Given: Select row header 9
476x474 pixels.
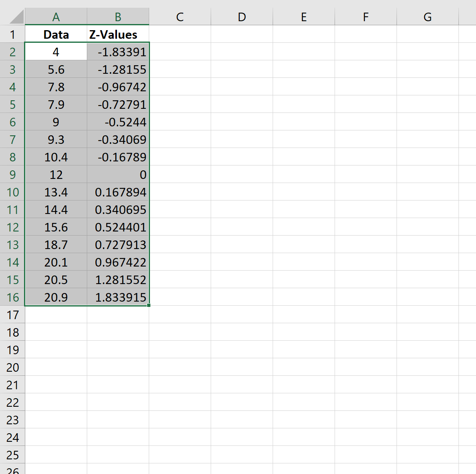Looking at the screenshot, I should (x=12, y=174).
